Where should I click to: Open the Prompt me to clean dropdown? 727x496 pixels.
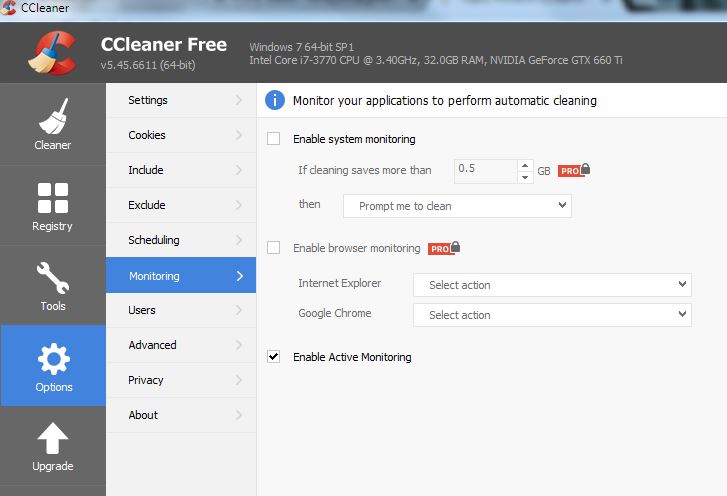457,206
